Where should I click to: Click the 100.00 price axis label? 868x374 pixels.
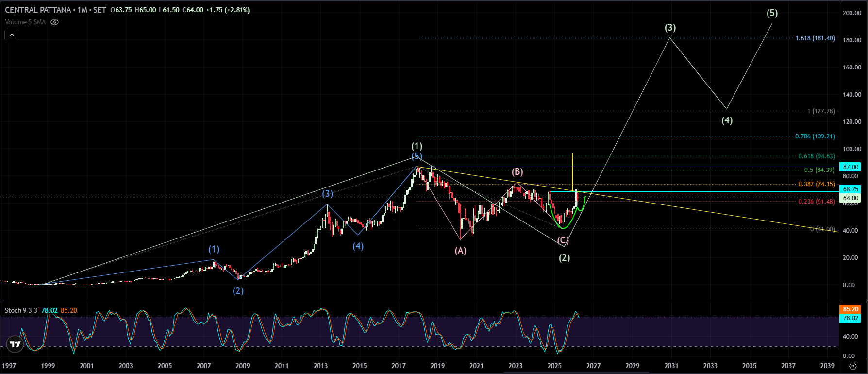852,149
